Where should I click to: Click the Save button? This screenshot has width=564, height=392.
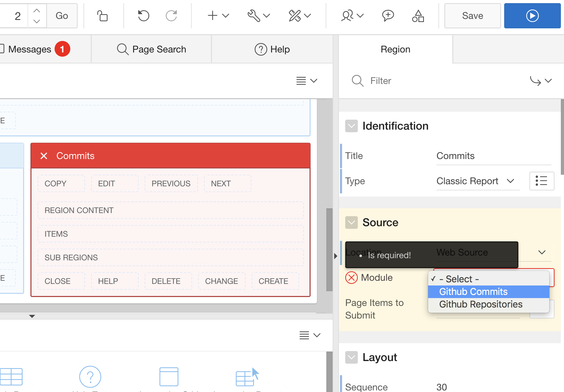(x=472, y=16)
